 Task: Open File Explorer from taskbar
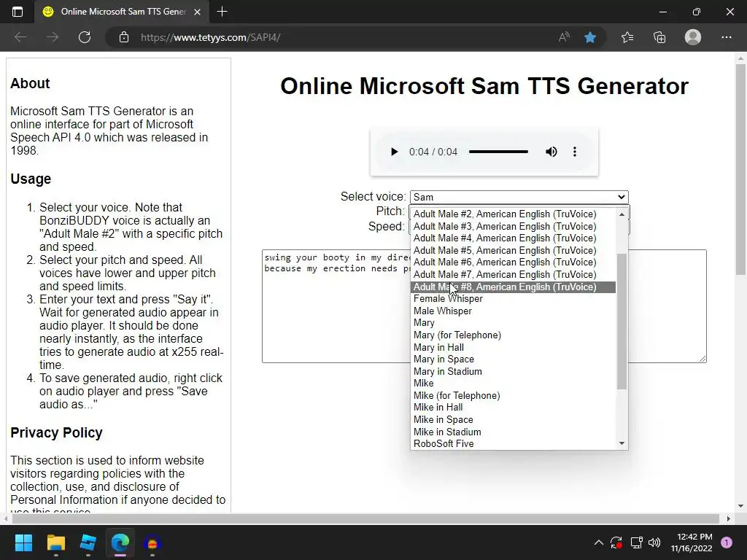pos(55,542)
